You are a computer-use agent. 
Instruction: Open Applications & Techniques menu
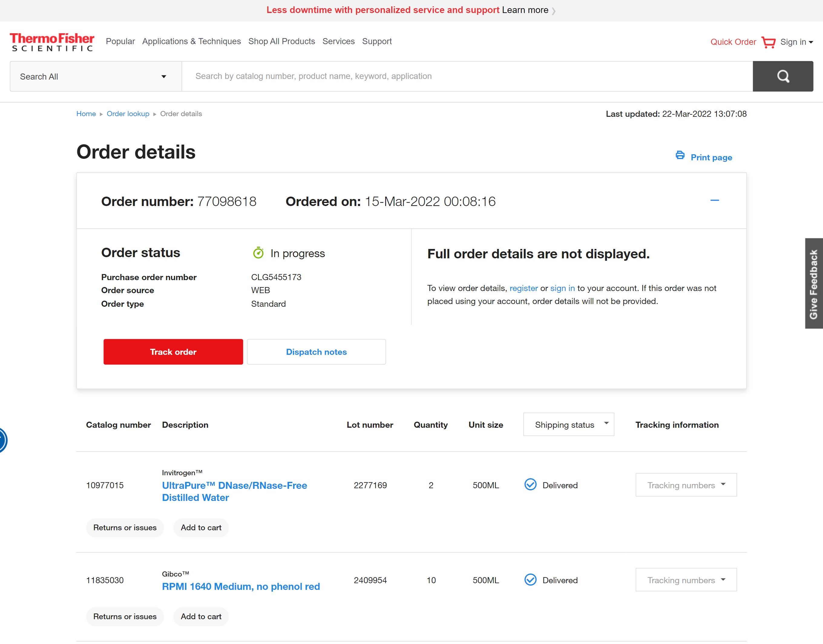pos(191,41)
